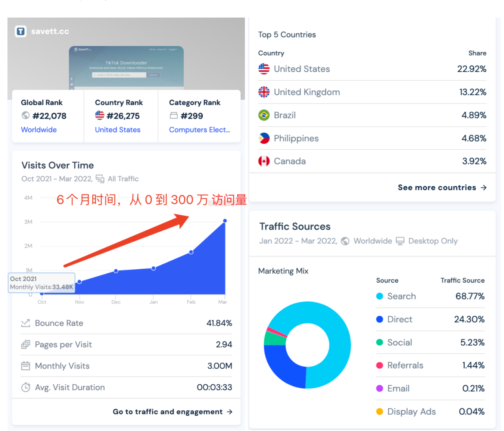Image resolution: width=504 pixels, height=431 pixels.
Task: Select the Mar peak data point
Action: 225,221
